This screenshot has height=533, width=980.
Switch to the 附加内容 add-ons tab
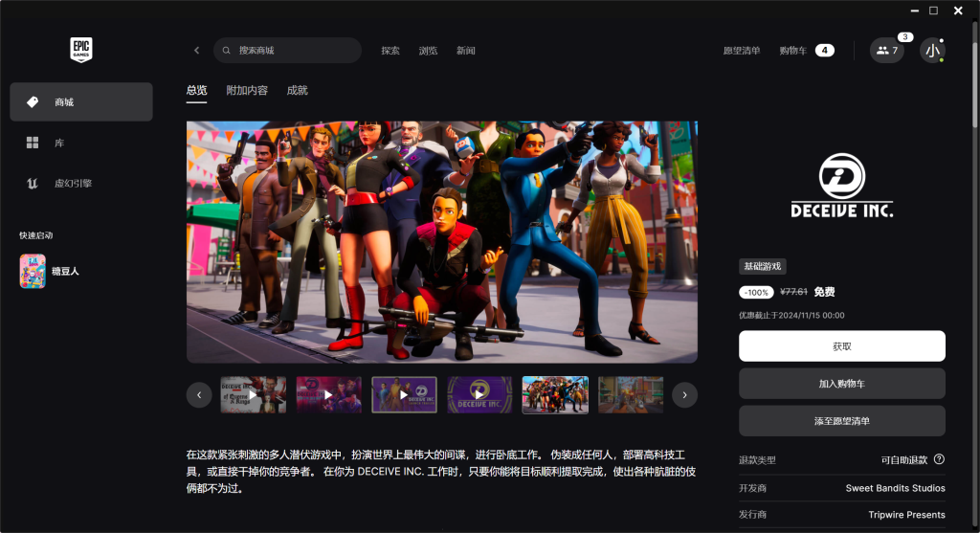247,91
